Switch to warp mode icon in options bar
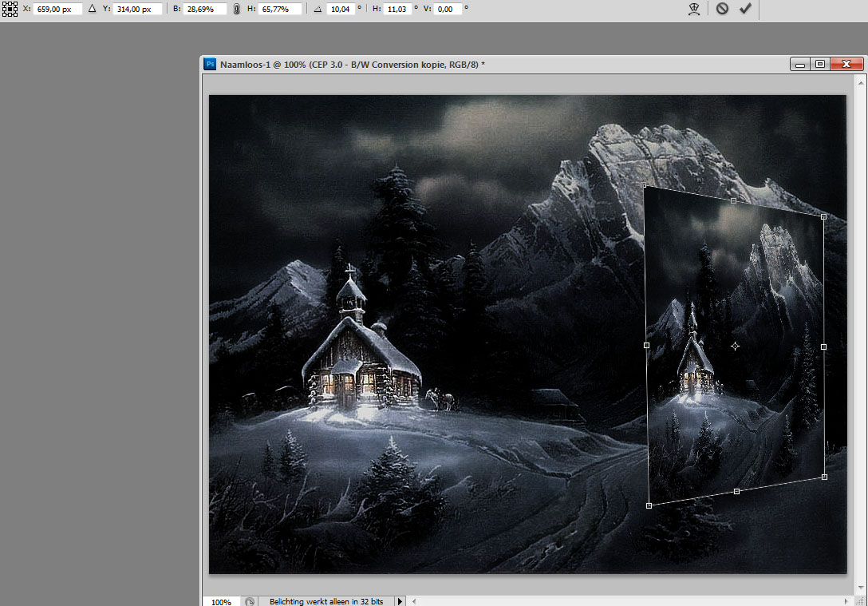The width and height of the screenshot is (868, 606). (x=694, y=9)
